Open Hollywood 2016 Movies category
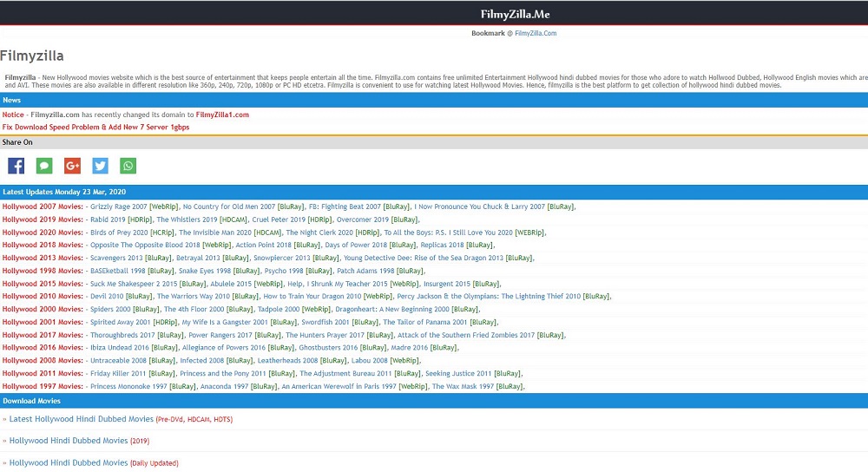This screenshot has height=472, width=868. (43, 348)
